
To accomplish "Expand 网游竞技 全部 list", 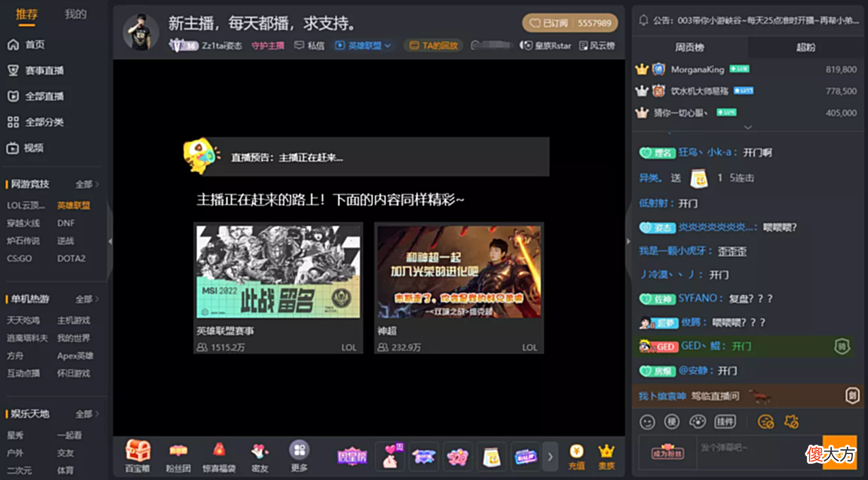I will tap(87, 184).
